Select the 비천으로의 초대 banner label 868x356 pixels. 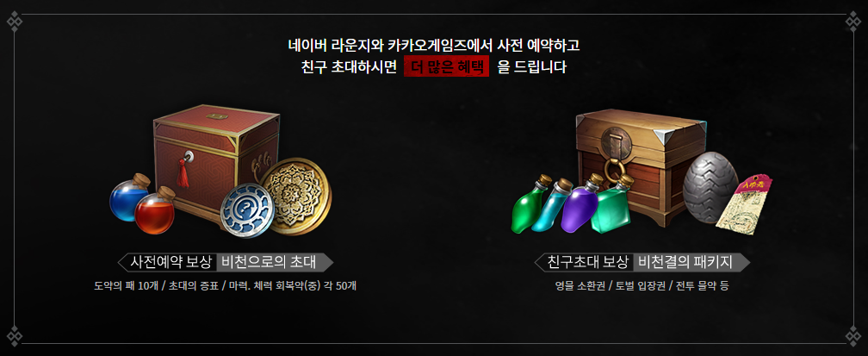(269, 262)
